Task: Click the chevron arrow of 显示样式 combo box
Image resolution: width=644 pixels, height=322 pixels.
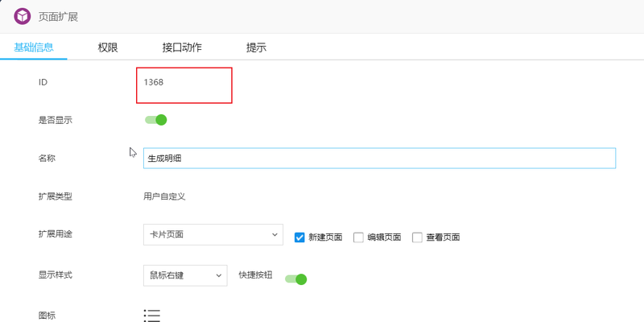Action: [x=219, y=275]
